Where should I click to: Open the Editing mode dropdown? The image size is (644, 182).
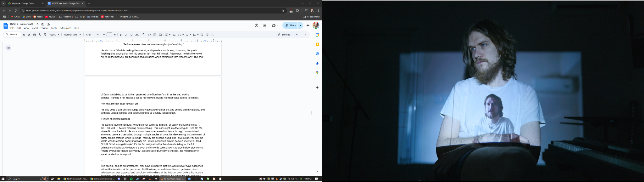(287, 35)
